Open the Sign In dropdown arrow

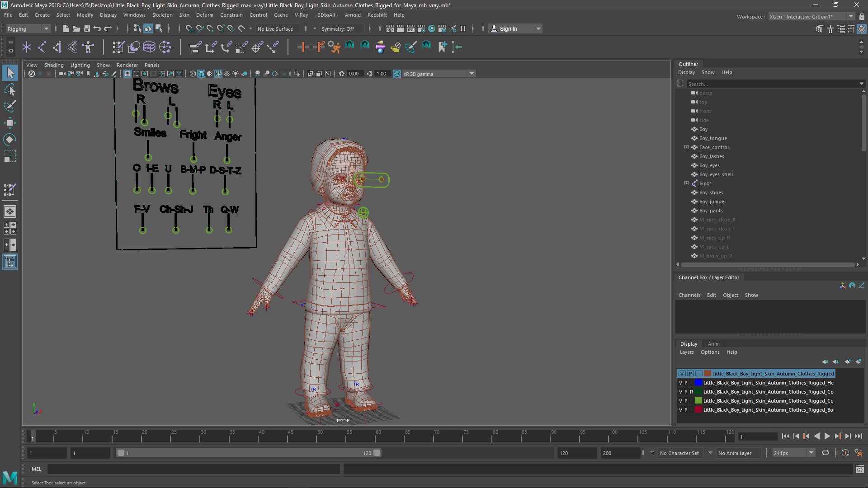538,28
